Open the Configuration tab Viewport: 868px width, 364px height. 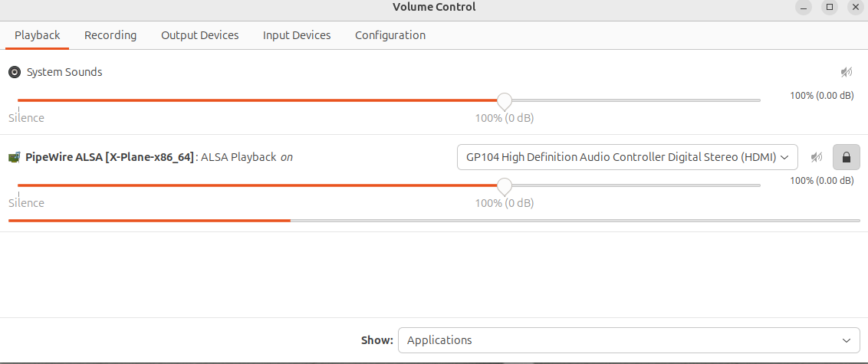(x=390, y=35)
